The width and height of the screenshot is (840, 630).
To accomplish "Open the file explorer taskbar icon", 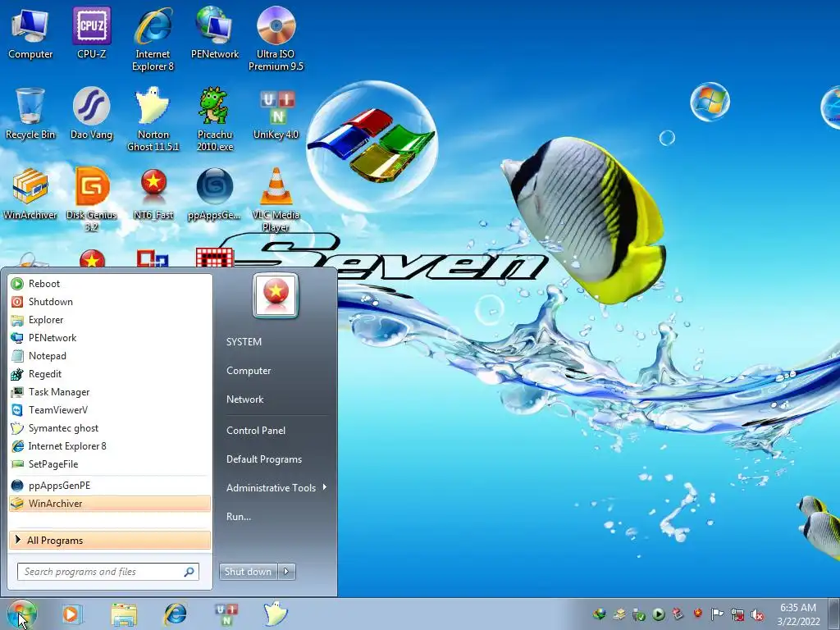I will [124, 614].
